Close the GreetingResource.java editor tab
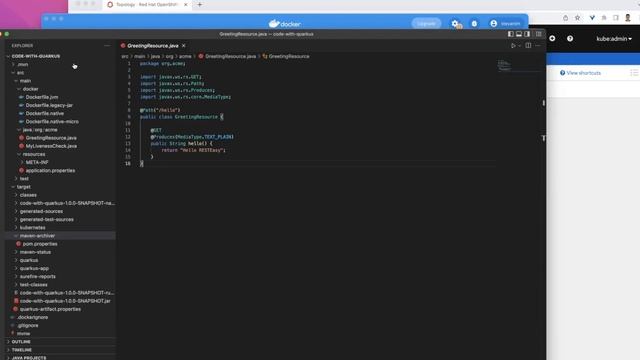Viewport: 640px width, 360px height. click(x=184, y=46)
